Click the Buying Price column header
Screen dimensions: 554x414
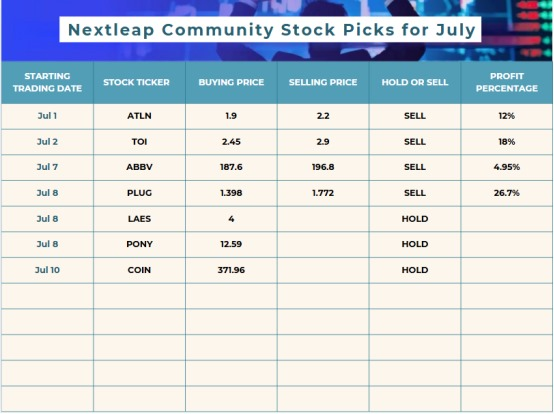pos(231,82)
